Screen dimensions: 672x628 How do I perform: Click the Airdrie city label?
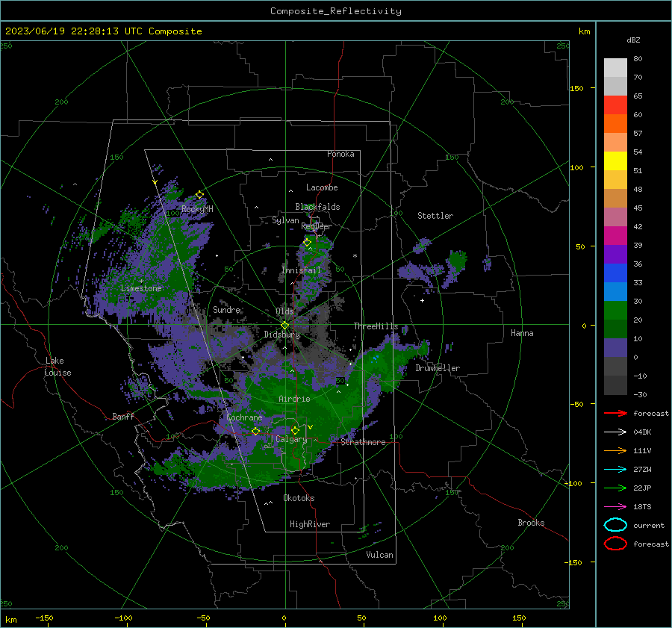[x=294, y=399]
